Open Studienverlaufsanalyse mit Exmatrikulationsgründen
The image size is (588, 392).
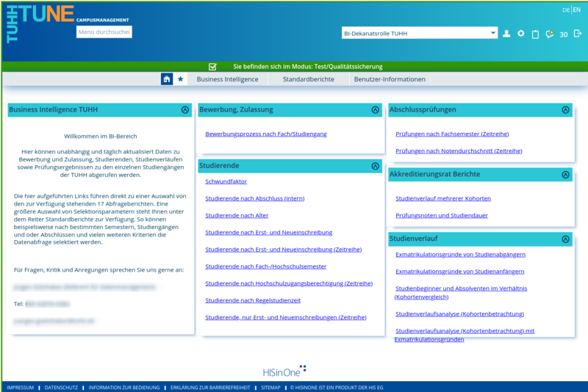pos(465,335)
